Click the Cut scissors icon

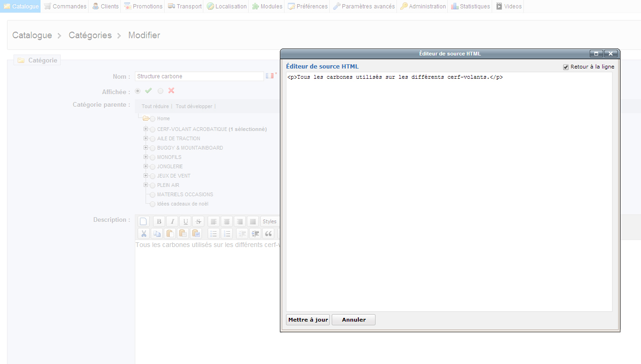coord(144,234)
